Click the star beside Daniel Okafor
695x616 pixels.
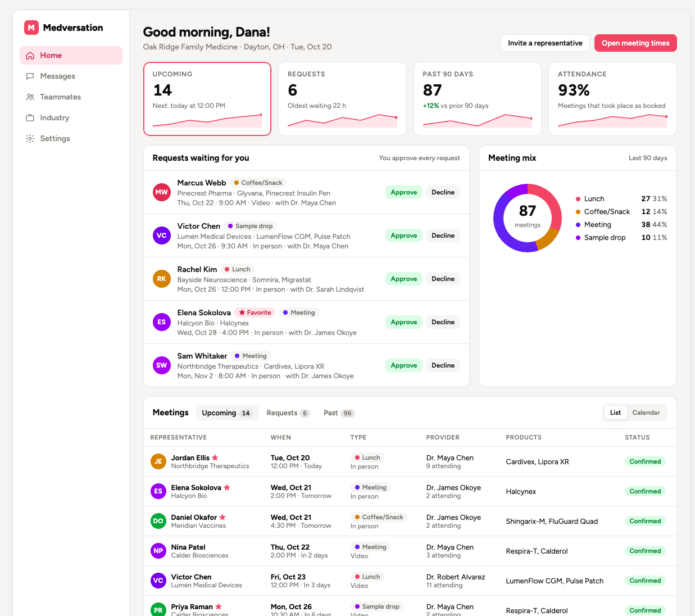coord(222,517)
